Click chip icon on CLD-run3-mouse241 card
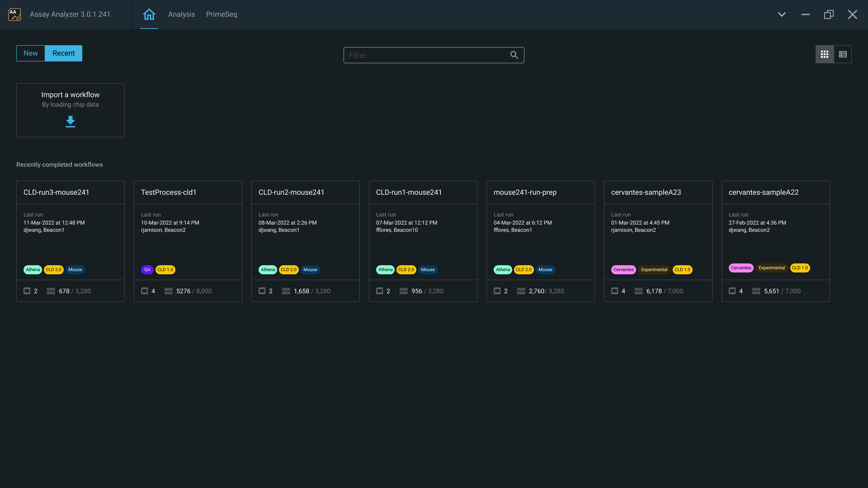 [27, 291]
